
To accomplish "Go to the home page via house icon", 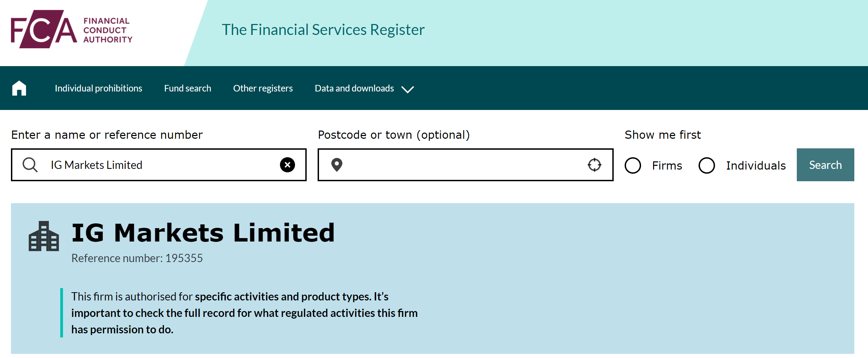I will coord(19,88).
